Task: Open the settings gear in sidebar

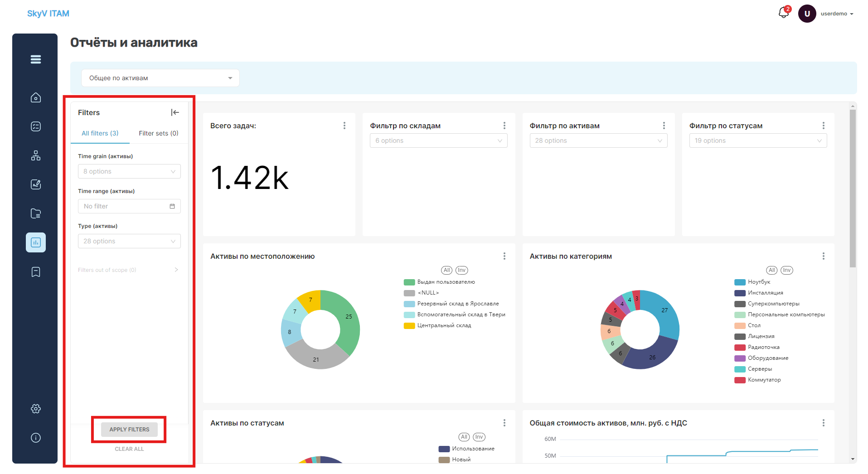Action: point(36,409)
